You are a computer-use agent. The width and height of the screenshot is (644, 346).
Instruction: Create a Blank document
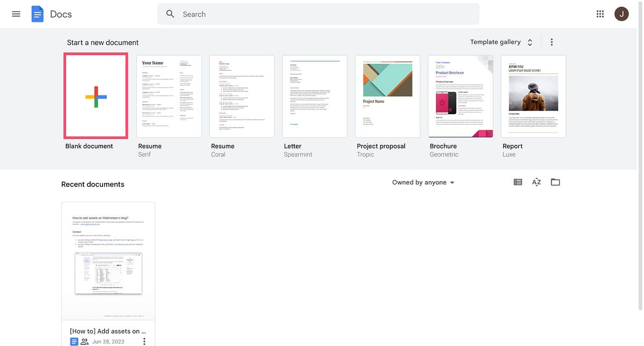[96, 95]
